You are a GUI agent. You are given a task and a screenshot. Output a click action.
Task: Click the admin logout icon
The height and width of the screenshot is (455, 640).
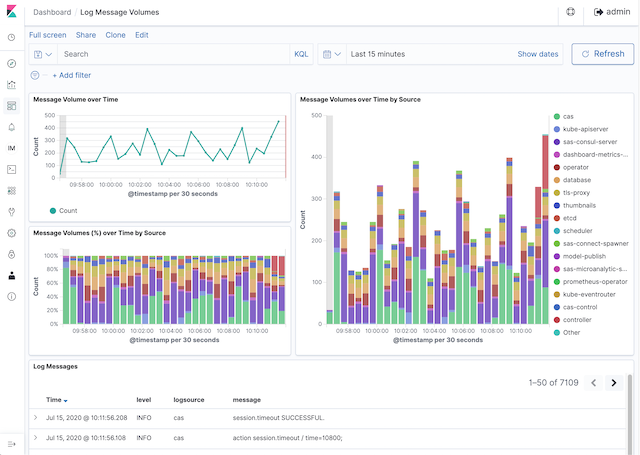598,12
